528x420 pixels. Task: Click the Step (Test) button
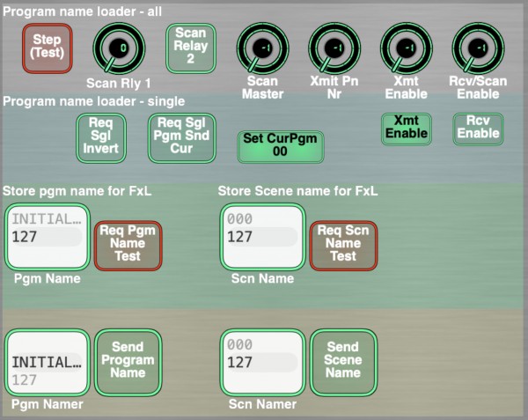[x=48, y=48]
